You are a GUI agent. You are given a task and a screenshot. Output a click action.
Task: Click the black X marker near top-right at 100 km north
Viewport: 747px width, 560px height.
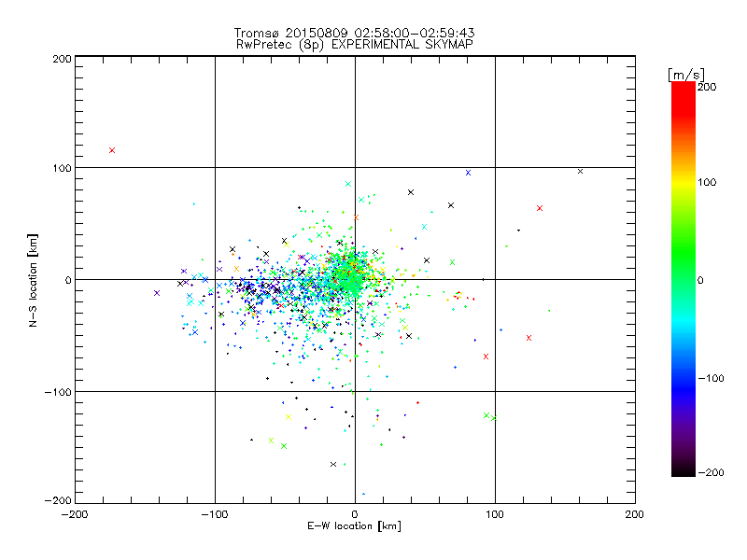pos(580,172)
